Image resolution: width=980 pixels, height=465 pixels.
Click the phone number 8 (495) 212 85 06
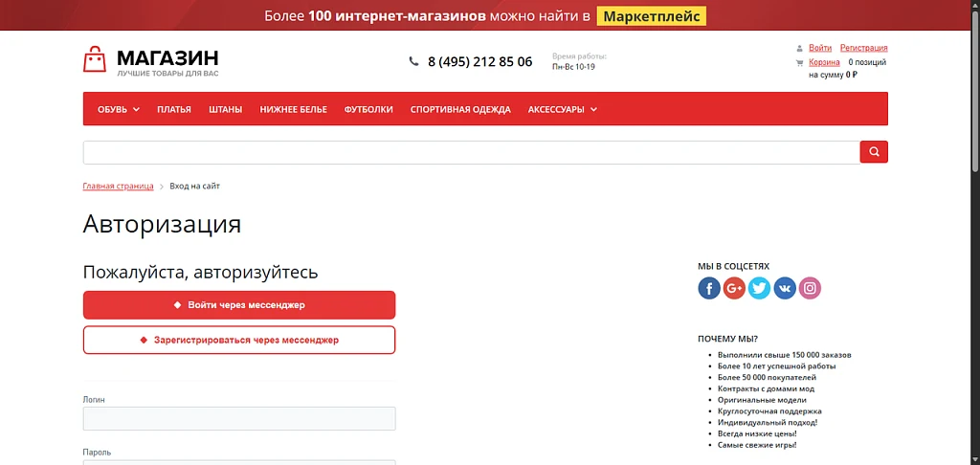tap(480, 62)
